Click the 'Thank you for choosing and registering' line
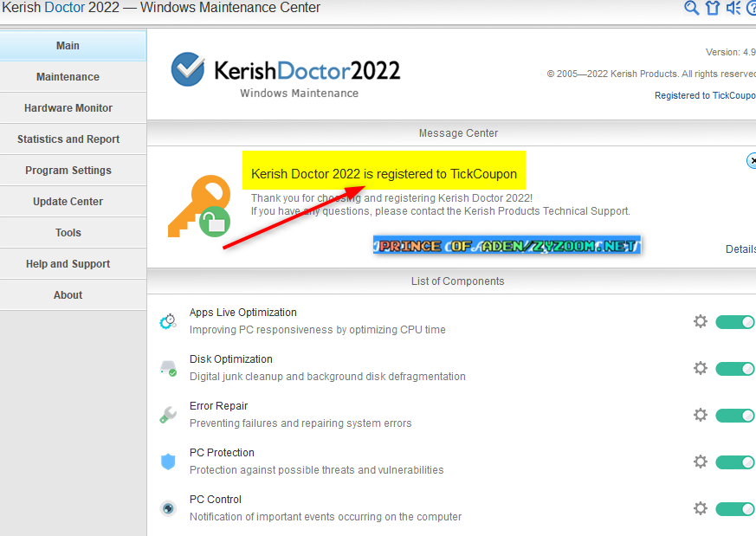This screenshot has width=756, height=536. [391, 198]
